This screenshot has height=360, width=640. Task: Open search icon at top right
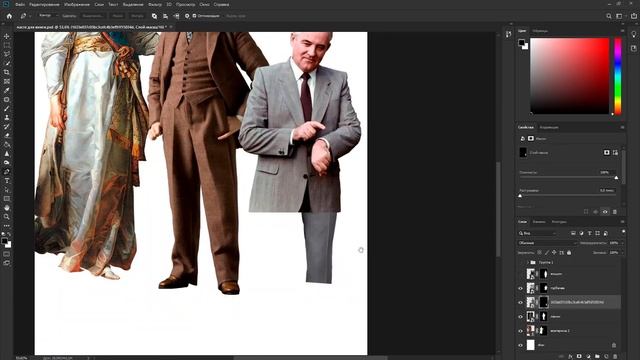tap(609, 16)
